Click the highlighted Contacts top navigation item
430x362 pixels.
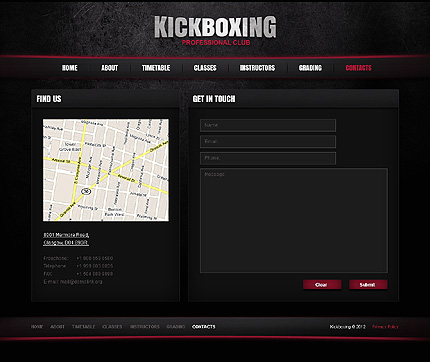(358, 68)
